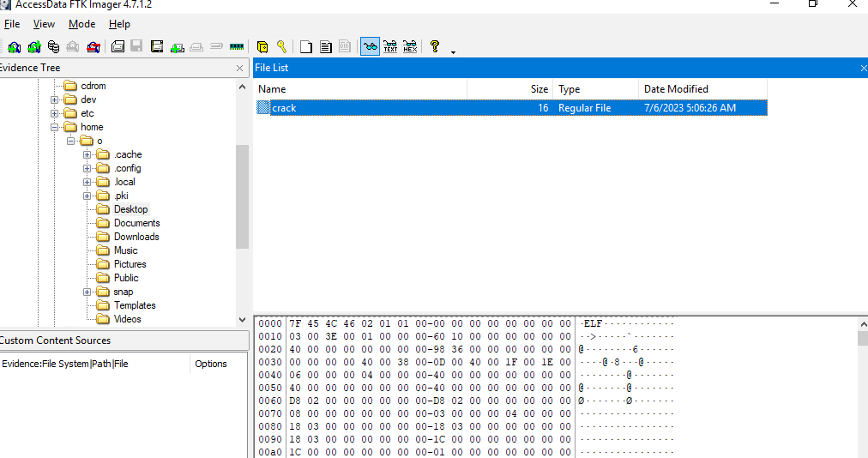This screenshot has width=868, height=458.
Task: Click Detect EFS Encryption key icon
Action: [282, 47]
